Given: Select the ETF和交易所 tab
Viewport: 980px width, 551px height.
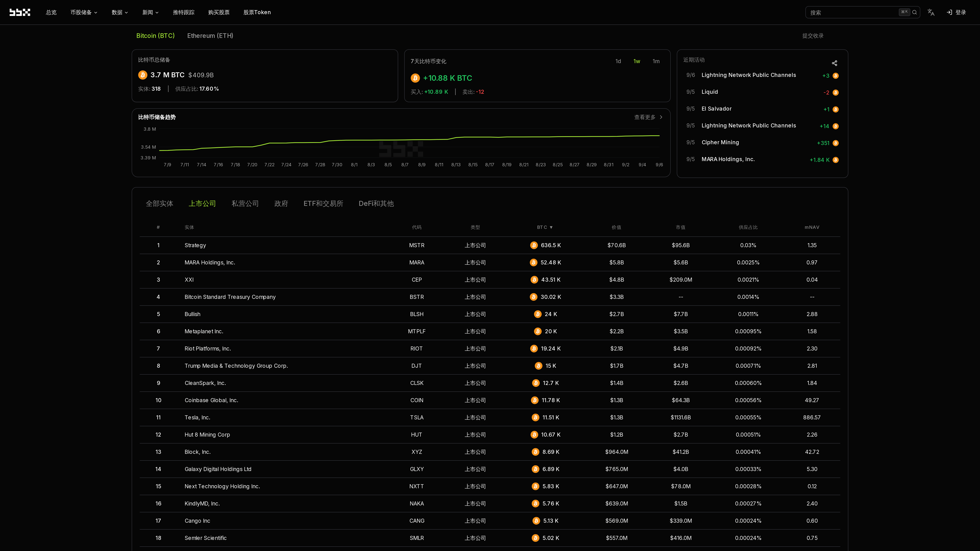Looking at the screenshot, I should tap(323, 204).
